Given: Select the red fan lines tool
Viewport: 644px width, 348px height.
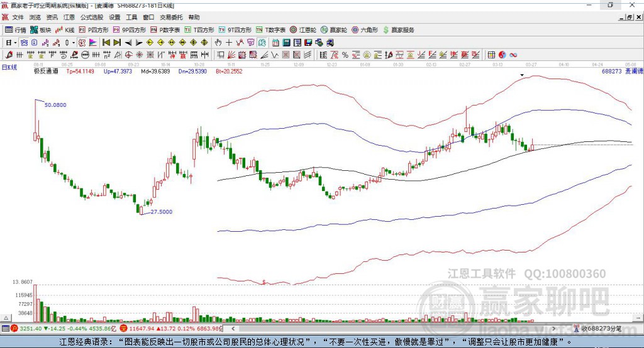Looking at the screenshot, I should pyautogui.click(x=231, y=55).
